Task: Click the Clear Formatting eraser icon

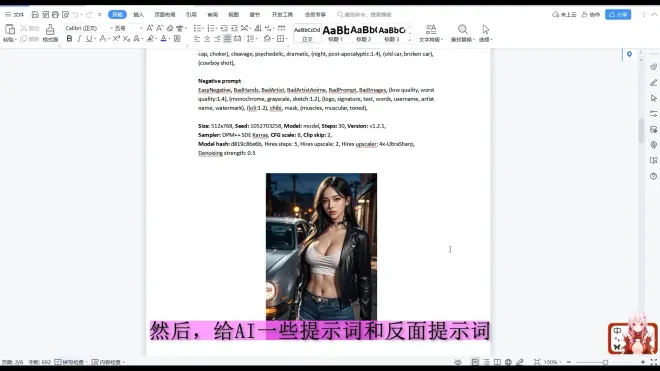Action: coord(170,28)
